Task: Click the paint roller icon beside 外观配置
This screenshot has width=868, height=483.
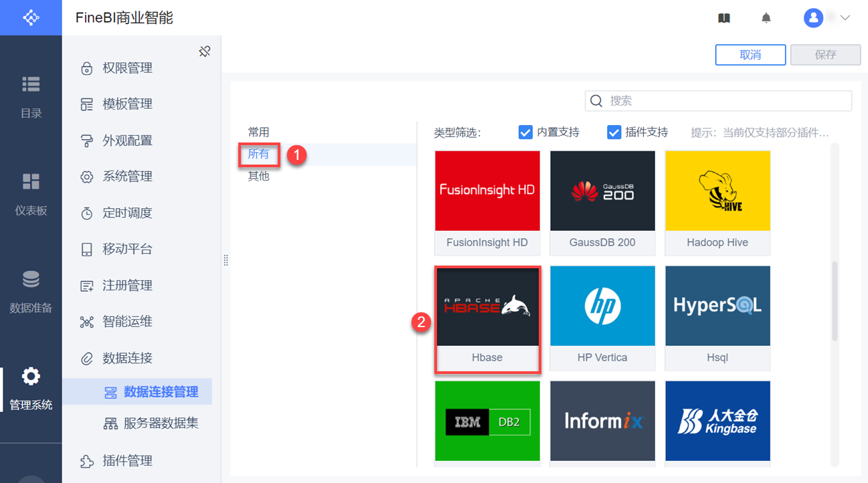Action: point(86,140)
